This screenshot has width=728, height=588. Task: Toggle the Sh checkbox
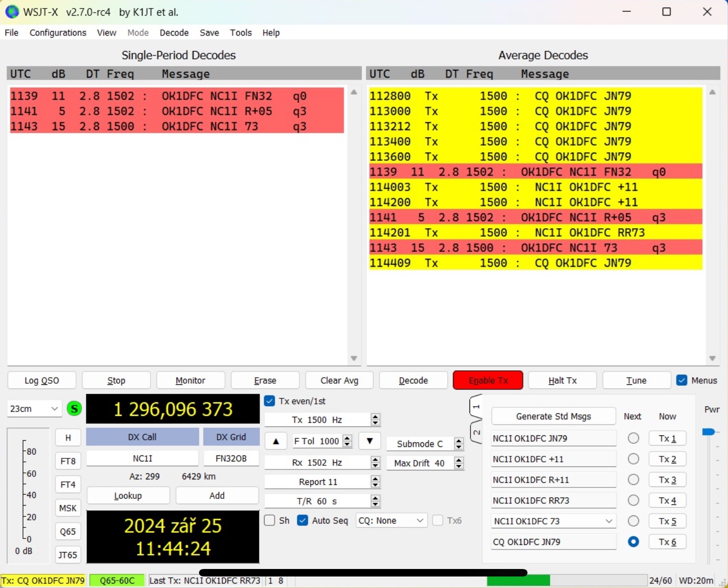[x=269, y=520]
